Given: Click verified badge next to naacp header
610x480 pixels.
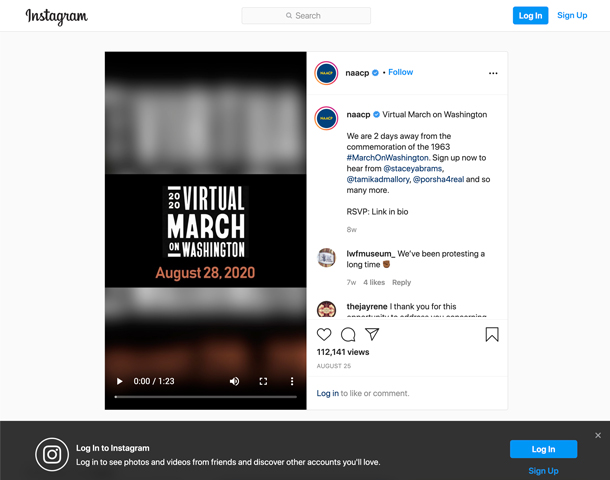Looking at the screenshot, I should (x=375, y=73).
